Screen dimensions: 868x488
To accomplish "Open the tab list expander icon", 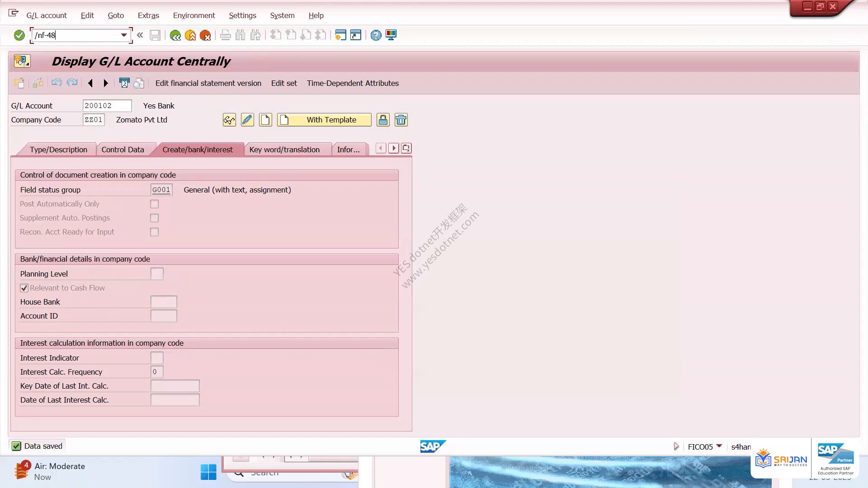I will (406, 148).
